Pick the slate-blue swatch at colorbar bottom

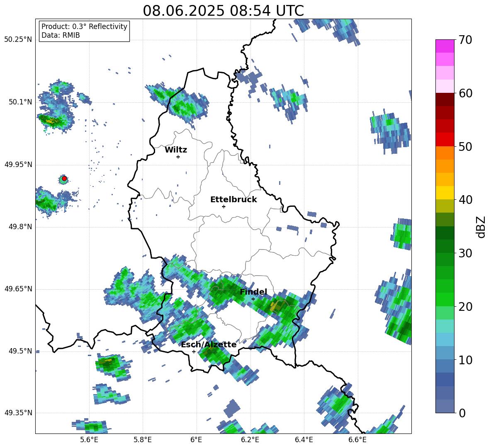[x=445, y=406]
